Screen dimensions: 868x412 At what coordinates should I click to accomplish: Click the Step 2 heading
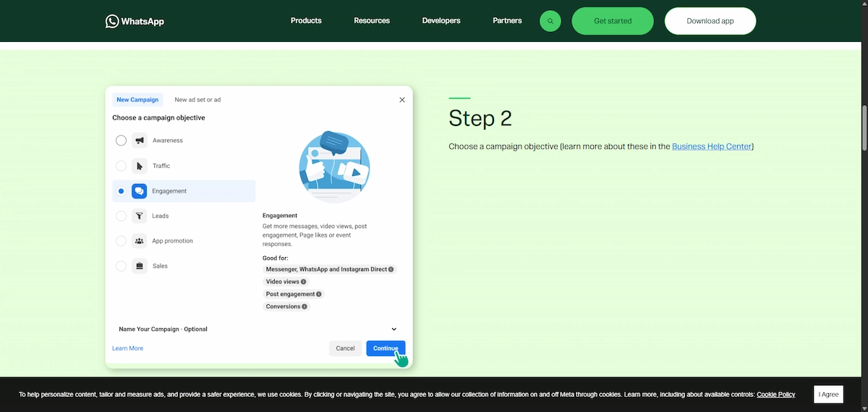click(480, 118)
